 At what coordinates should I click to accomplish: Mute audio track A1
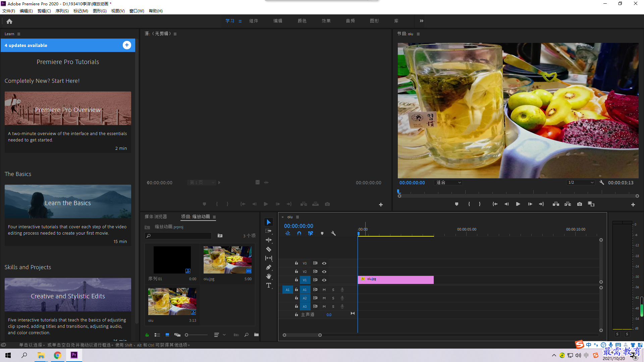pos(324,290)
